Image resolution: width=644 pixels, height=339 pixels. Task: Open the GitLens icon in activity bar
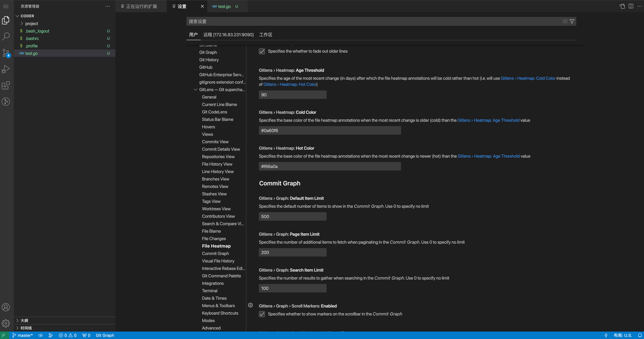coord(6,102)
